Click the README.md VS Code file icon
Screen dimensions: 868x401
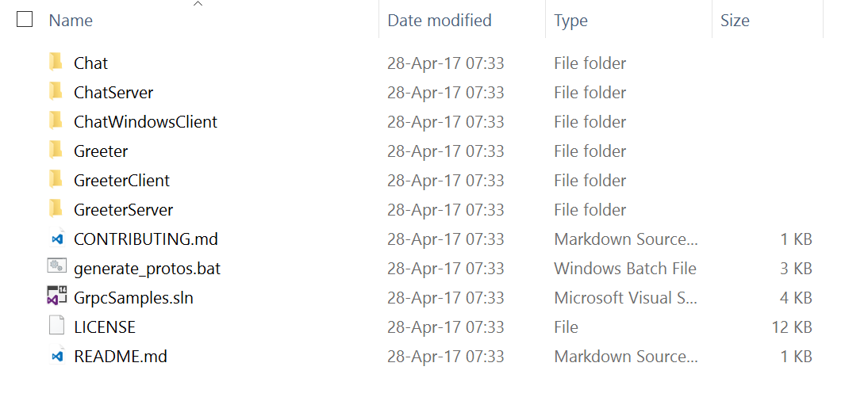click(56, 356)
